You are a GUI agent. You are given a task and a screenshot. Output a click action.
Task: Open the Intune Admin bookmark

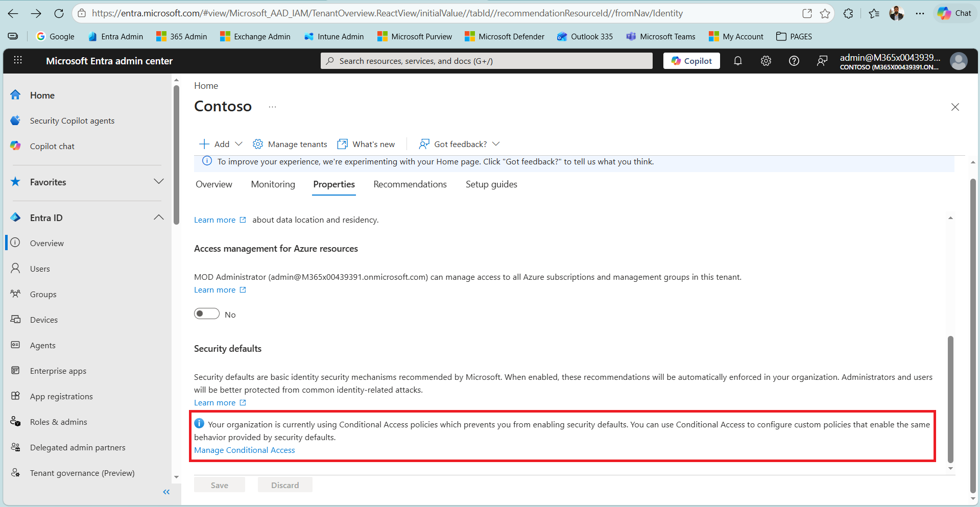(334, 36)
